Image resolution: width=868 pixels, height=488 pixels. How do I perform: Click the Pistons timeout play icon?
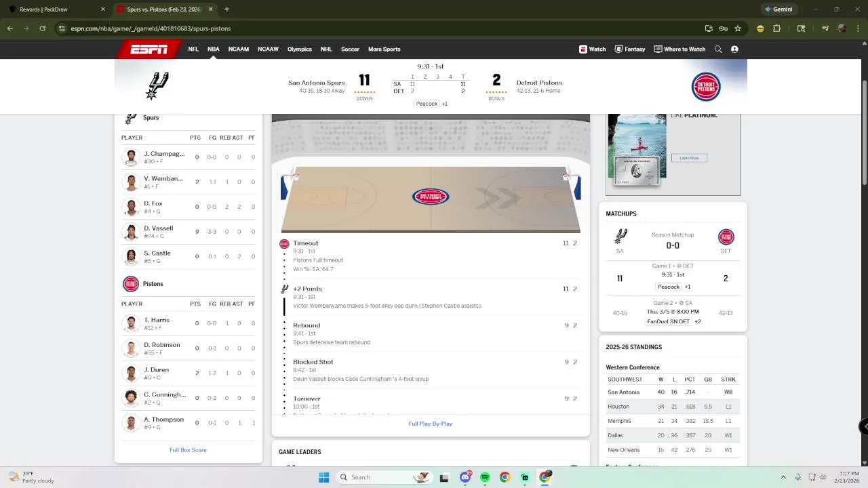(x=284, y=243)
